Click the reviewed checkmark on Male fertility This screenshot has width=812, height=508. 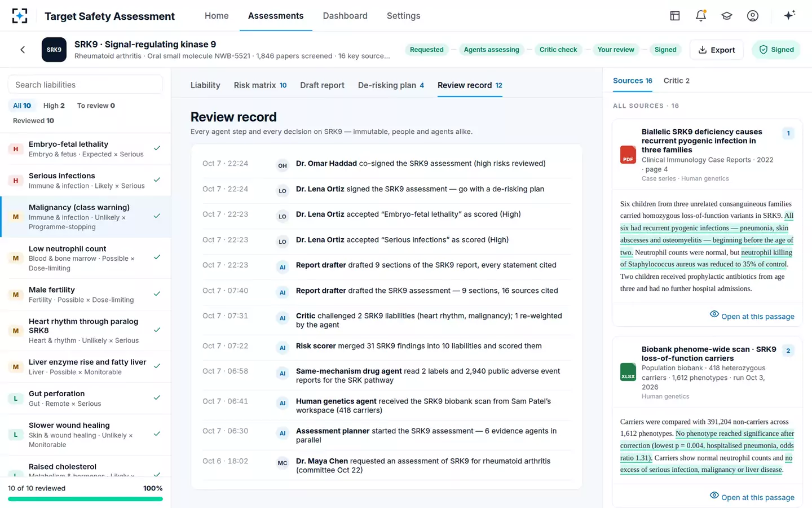[157, 294]
